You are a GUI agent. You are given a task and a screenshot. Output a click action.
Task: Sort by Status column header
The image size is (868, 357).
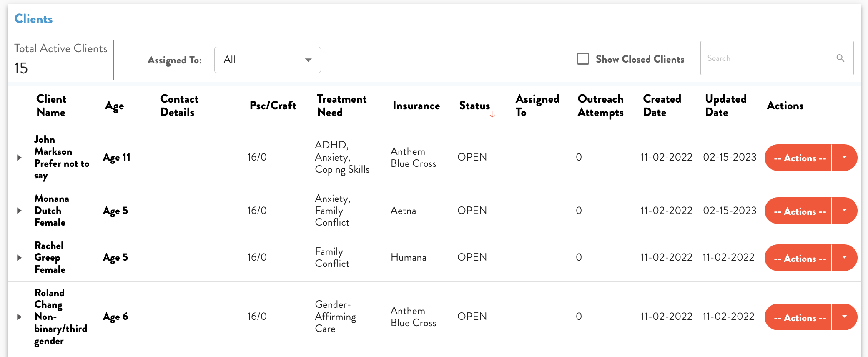pos(474,106)
